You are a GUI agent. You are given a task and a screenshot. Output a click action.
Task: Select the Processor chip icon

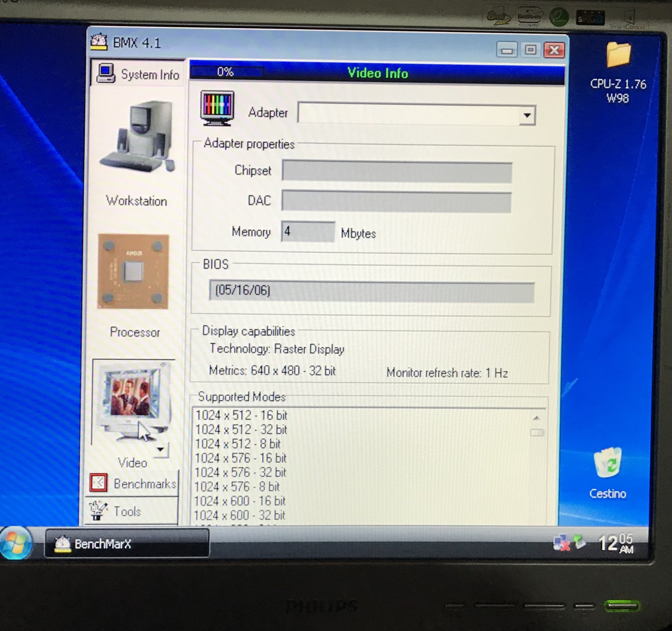[x=133, y=271]
